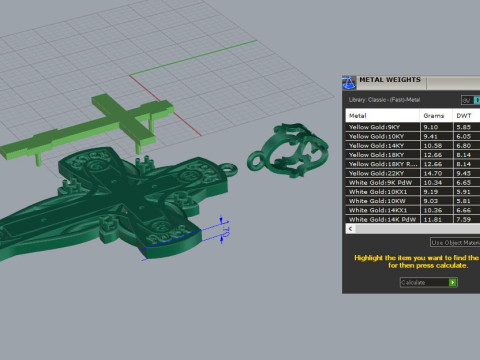Select the Yellow Gold:9KY row

(x=413, y=127)
